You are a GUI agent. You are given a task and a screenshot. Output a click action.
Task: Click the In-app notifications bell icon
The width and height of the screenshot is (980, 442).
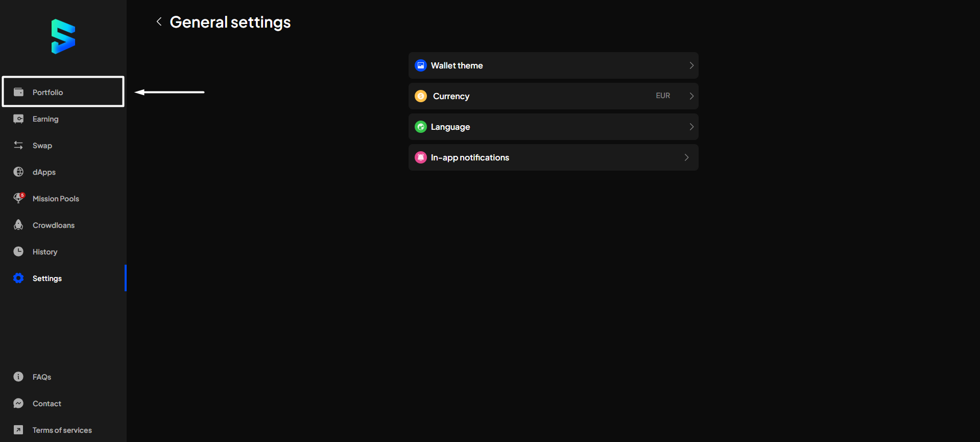click(x=421, y=157)
